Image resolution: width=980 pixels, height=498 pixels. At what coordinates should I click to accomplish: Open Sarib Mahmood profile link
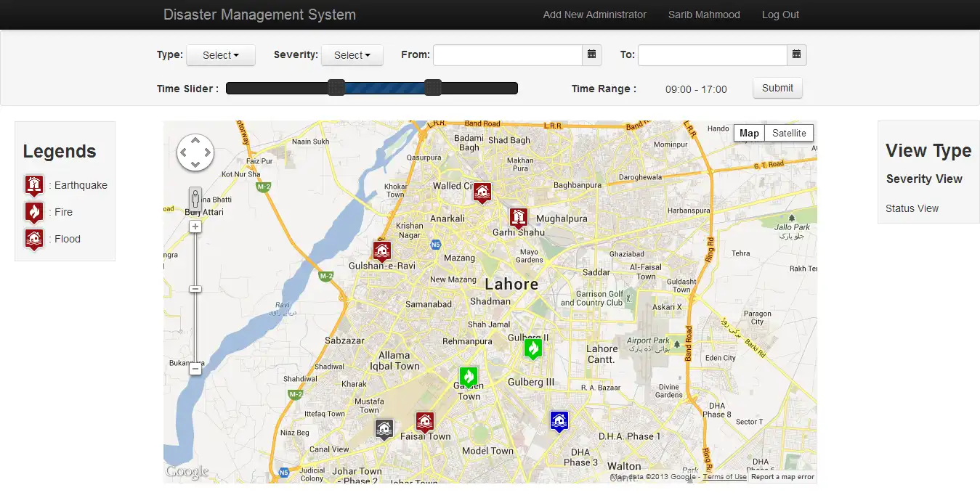point(704,15)
